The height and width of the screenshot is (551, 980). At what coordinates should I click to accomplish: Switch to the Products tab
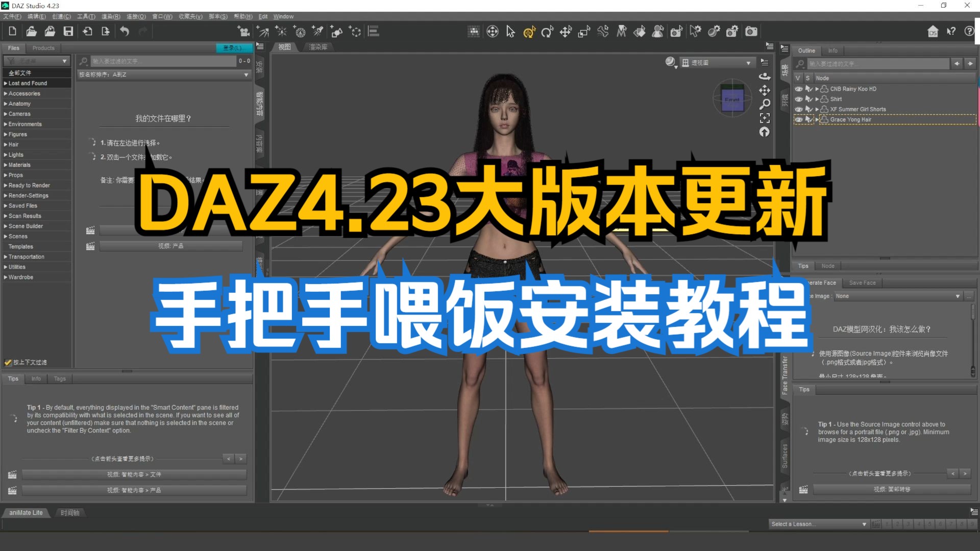(x=43, y=48)
